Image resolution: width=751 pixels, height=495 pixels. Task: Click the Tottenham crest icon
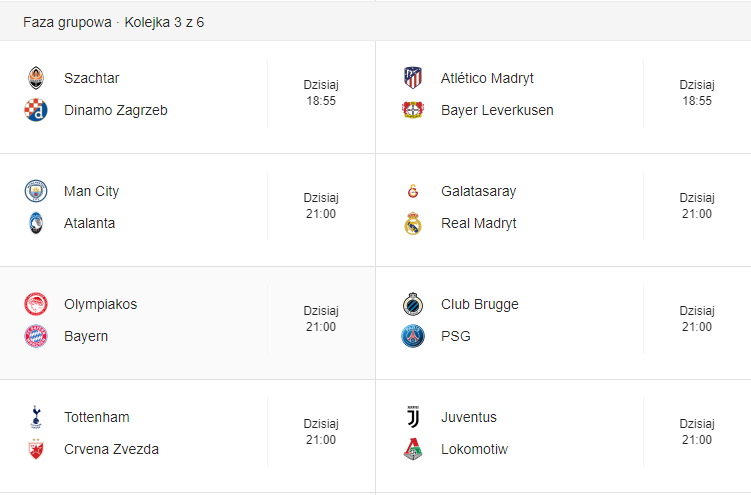(x=36, y=417)
